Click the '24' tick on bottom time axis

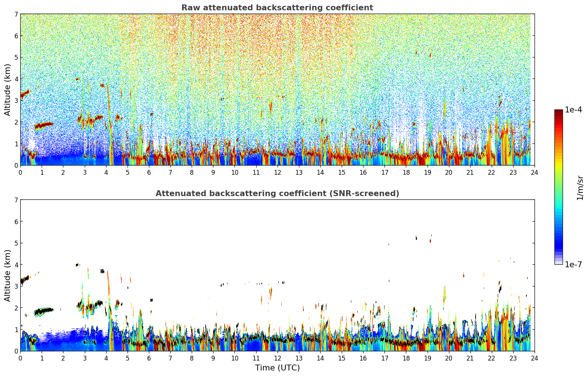[x=535, y=358]
